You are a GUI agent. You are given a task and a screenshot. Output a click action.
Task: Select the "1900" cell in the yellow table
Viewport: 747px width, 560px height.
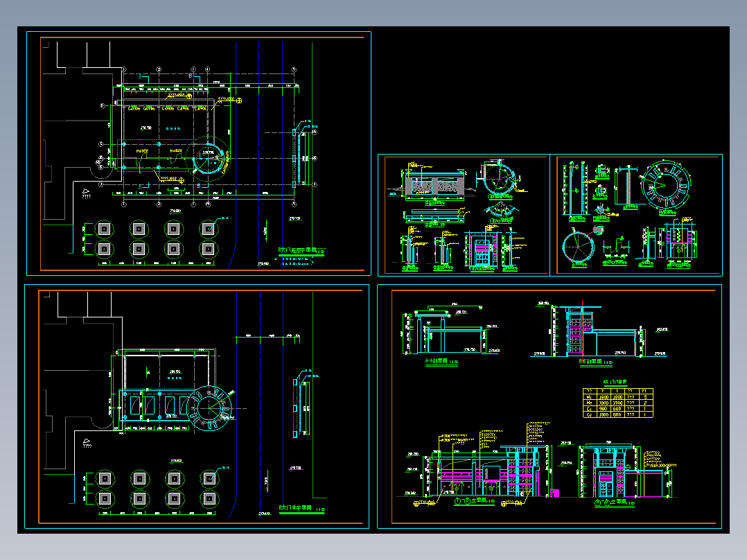point(618,403)
